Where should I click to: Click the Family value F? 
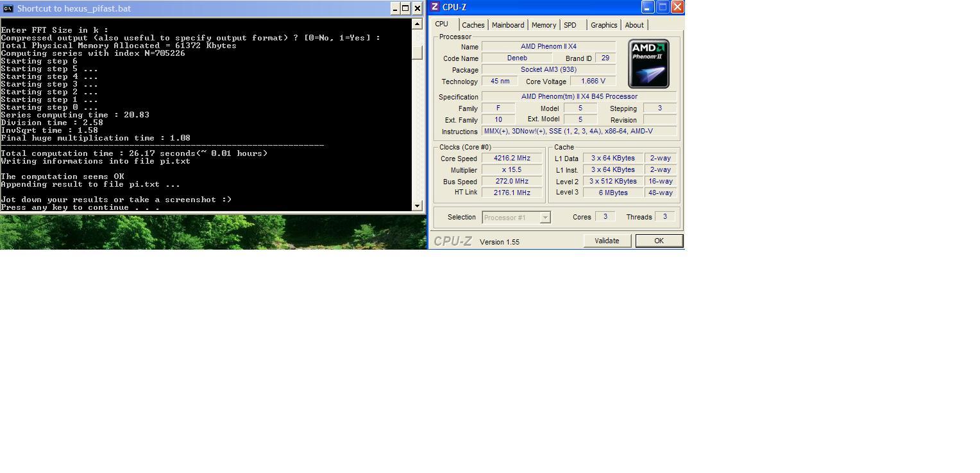pos(498,108)
